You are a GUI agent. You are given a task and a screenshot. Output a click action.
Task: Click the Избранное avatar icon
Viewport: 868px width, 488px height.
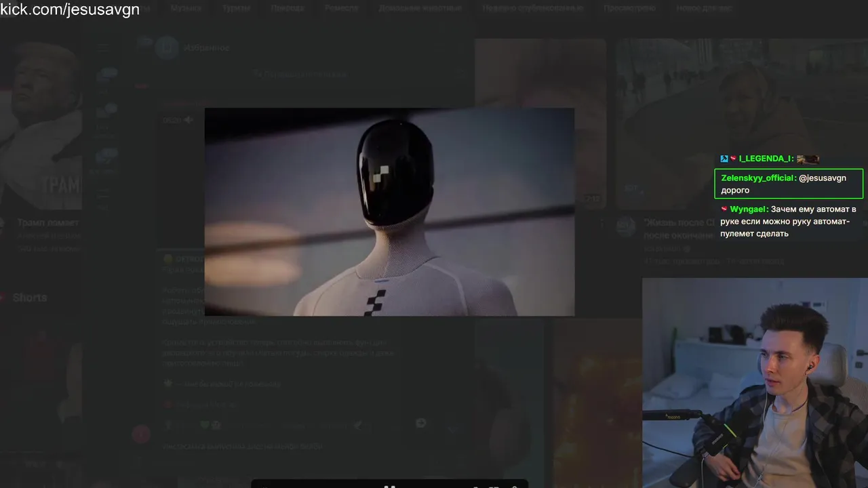[x=166, y=48]
